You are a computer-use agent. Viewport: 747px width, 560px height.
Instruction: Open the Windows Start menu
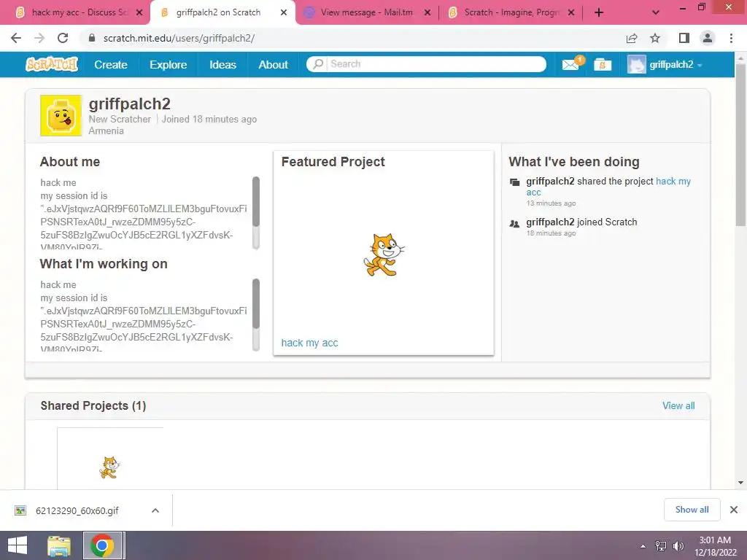(x=18, y=545)
